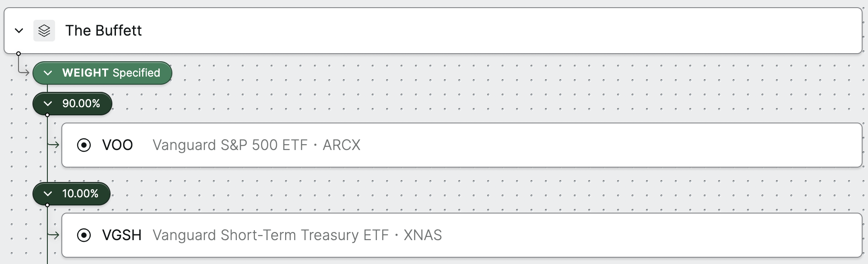Click the stacked layers icon beside The Buffett
This screenshot has height=264, width=868.
[44, 31]
